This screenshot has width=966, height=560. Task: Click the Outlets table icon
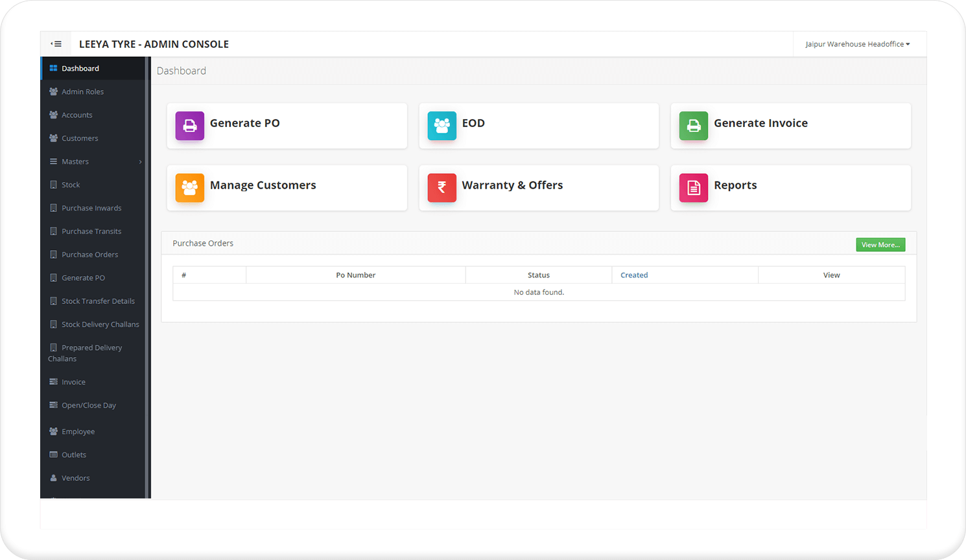click(53, 454)
